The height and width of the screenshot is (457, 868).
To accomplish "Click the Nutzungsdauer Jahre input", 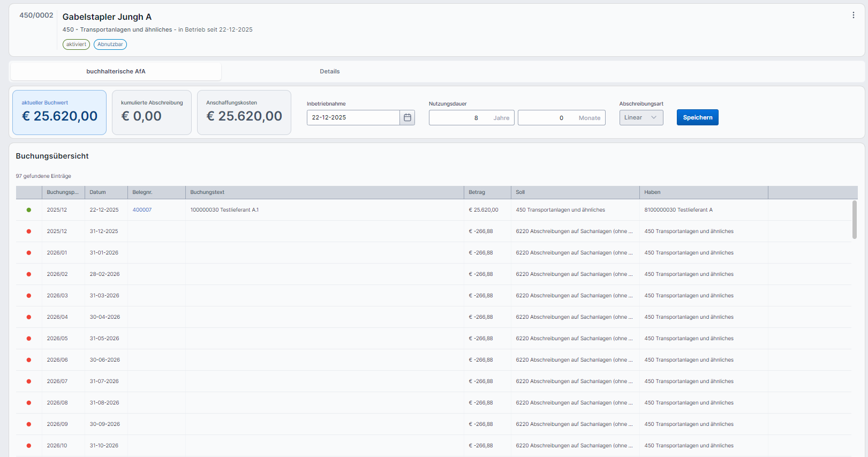I will click(x=461, y=118).
